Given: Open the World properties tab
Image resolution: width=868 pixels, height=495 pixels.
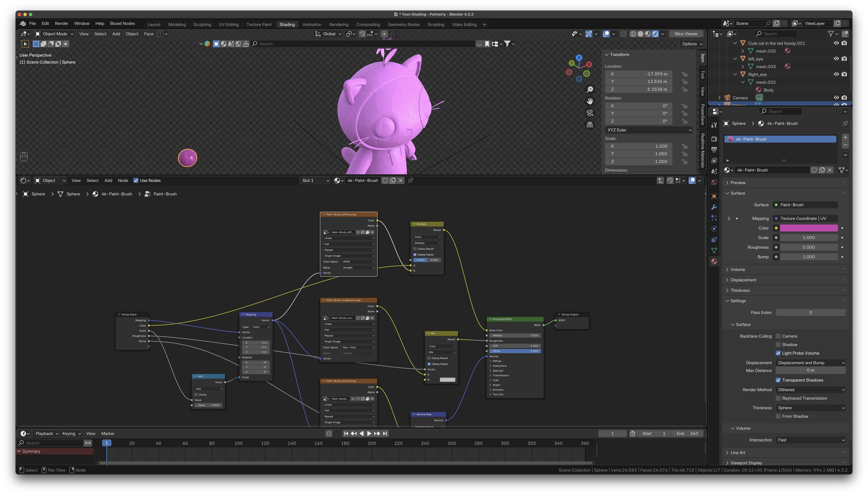Looking at the screenshot, I should (x=714, y=183).
